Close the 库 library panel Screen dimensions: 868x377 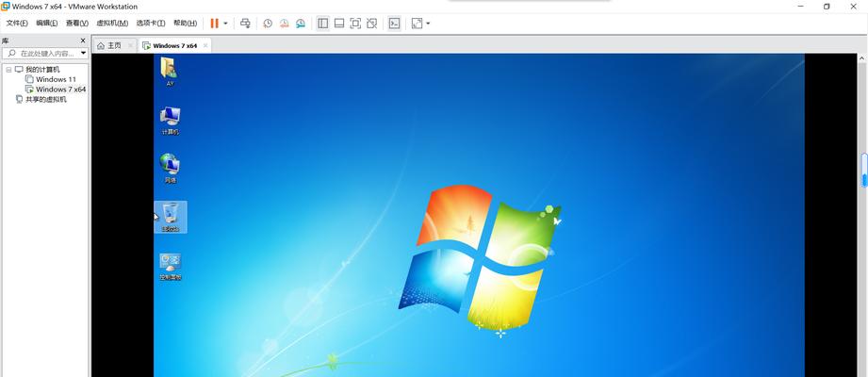pos(83,41)
